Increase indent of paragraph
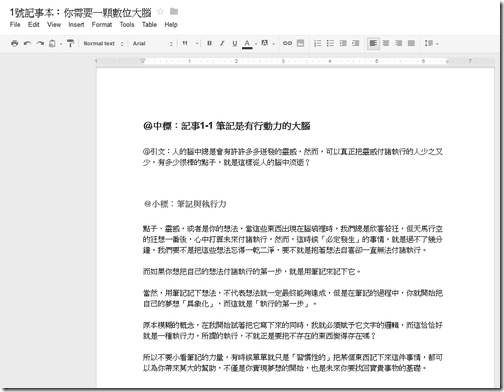This screenshot has width=504, height=392. point(356,43)
